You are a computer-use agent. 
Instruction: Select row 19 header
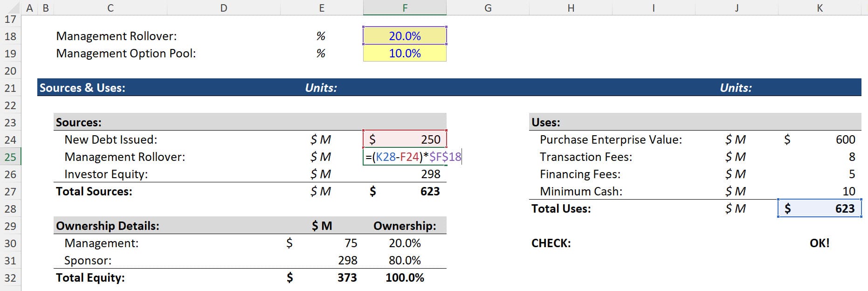(x=10, y=54)
